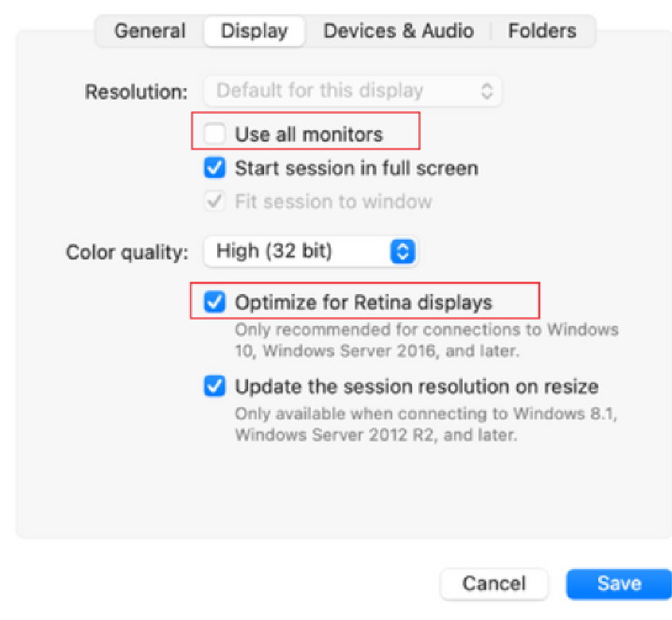The height and width of the screenshot is (620, 672).
Task: Enable the Use all monitors checkbox
Action: tap(215, 134)
